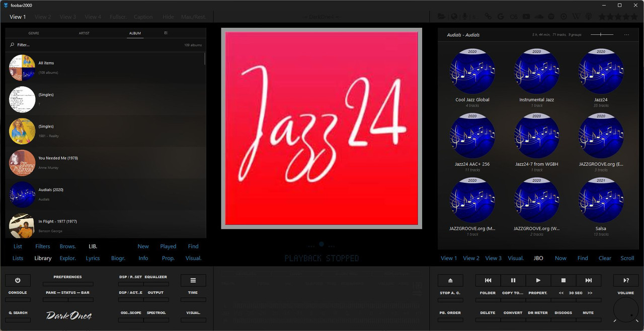This screenshot has height=331, width=644.
Task: Click the Jazz24 album artwork
Action: 321,128
